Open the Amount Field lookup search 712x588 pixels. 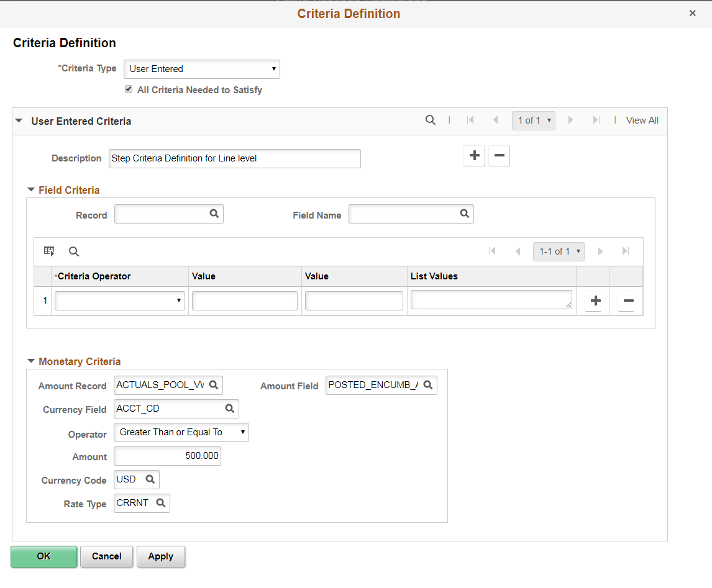tap(428, 385)
